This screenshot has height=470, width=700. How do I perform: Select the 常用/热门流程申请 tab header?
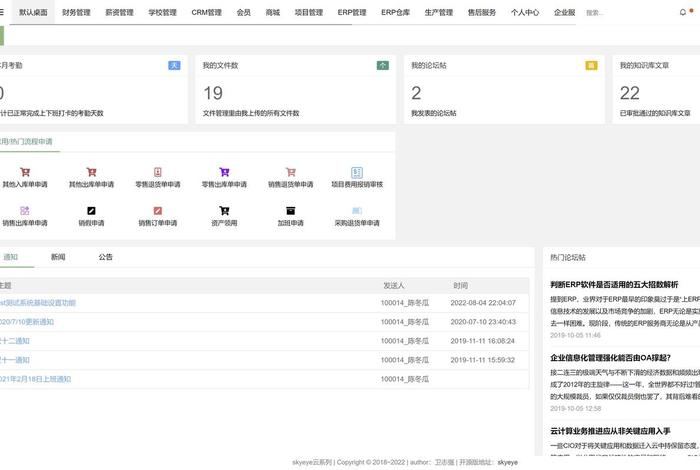[27, 141]
